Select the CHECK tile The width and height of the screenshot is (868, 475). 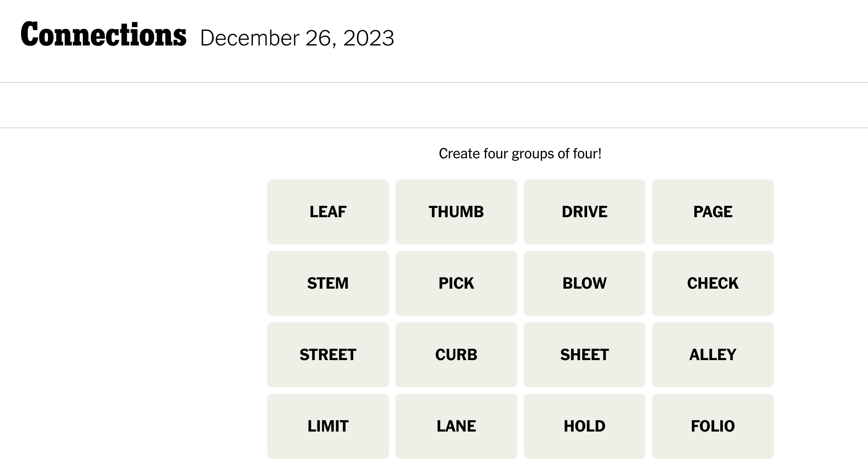(713, 283)
